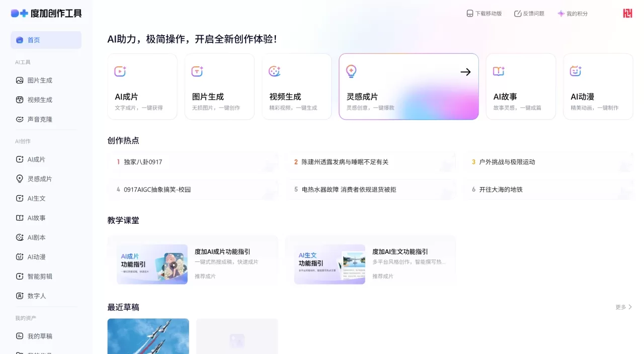Open hot topic 独家八卦0917
Screen dimensions: 644x354
point(193,162)
